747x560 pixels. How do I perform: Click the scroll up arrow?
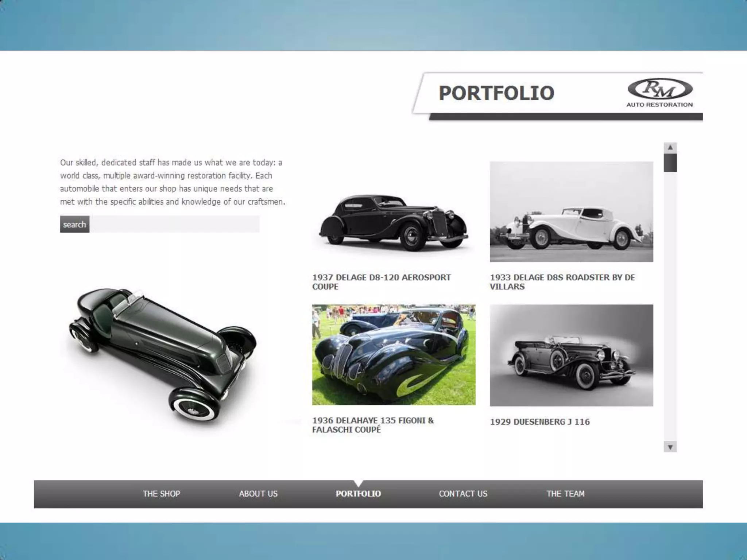point(670,148)
